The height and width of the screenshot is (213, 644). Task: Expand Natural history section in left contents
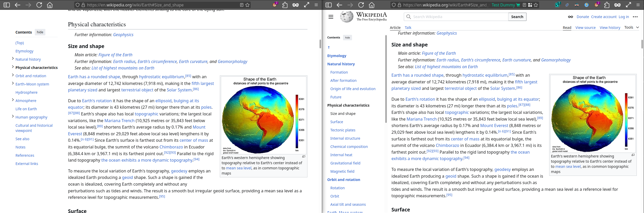13,59
